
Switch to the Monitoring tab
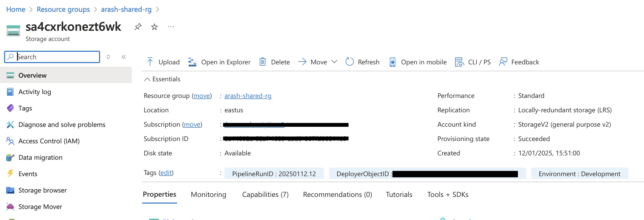pyautogui.click(x=209, y=194)
